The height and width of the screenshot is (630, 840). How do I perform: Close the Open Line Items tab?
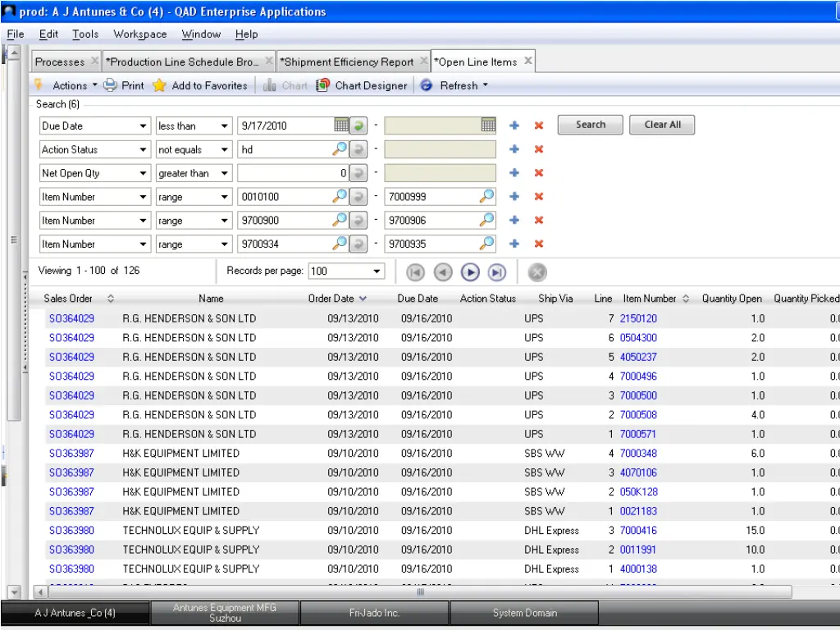coord(528,61)
